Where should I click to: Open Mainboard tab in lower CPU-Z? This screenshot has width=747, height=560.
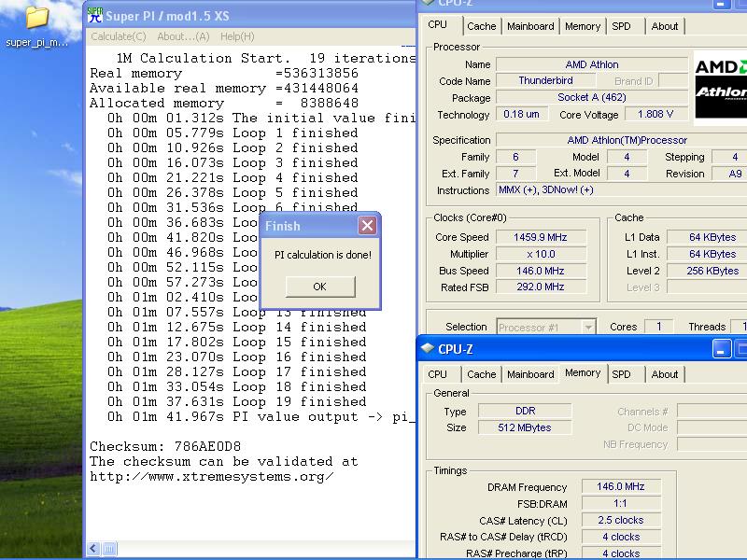click(530, 374)
